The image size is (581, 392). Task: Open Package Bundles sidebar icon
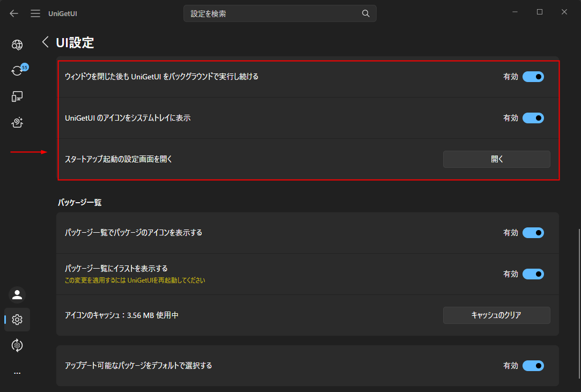tap(17, 122)
